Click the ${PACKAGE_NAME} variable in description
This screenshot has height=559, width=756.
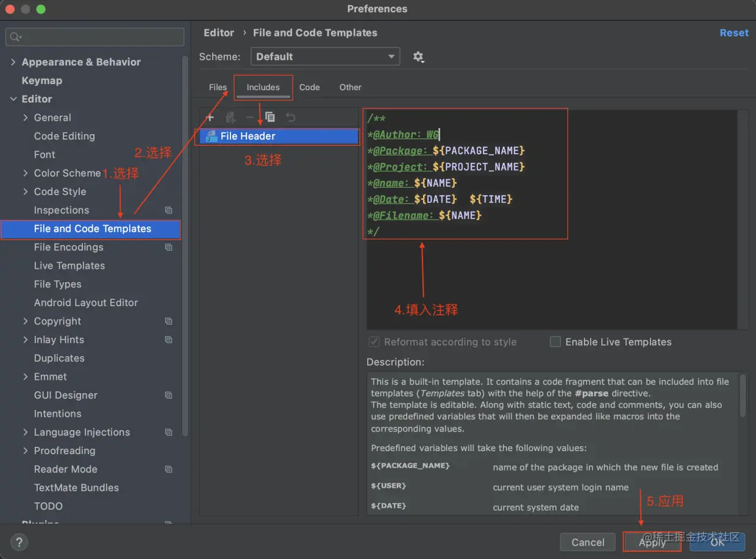(410, 466)
